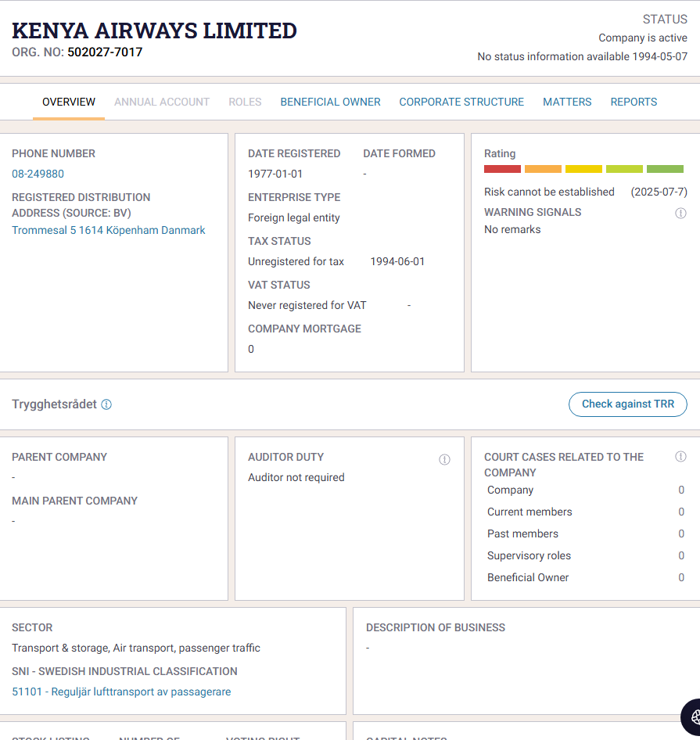This screenshot has height=740, width=700.
Task: Click the Roles tab
Action: pyautogui.click(x=245, y=102)
